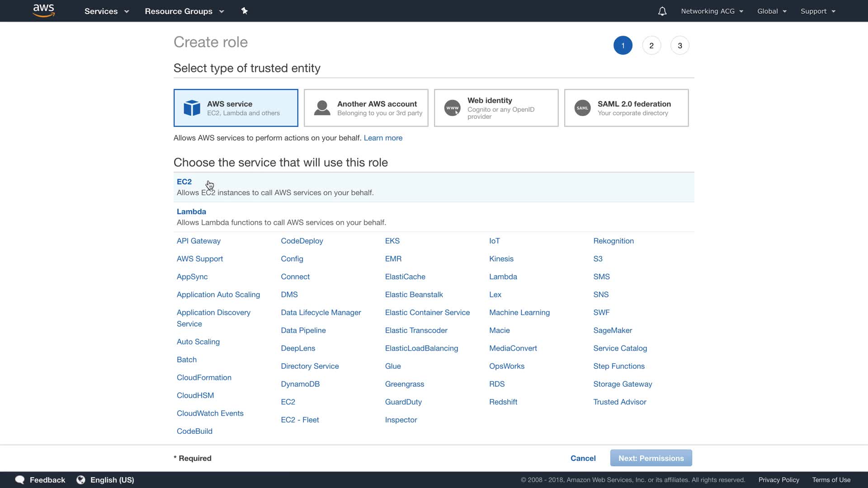The width and height of the screenshot is (868, 488).
Task: Open the Global region menu
Action: coord(772,11)
